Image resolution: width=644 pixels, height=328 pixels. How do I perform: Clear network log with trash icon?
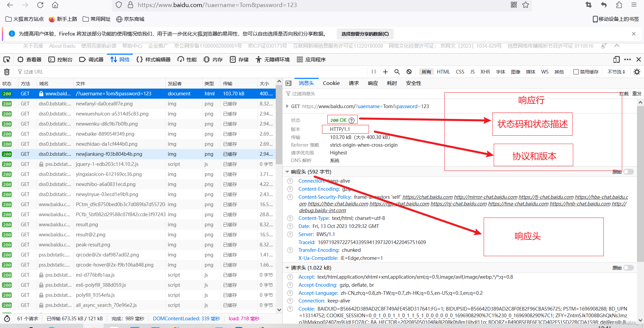coord(7,72)
